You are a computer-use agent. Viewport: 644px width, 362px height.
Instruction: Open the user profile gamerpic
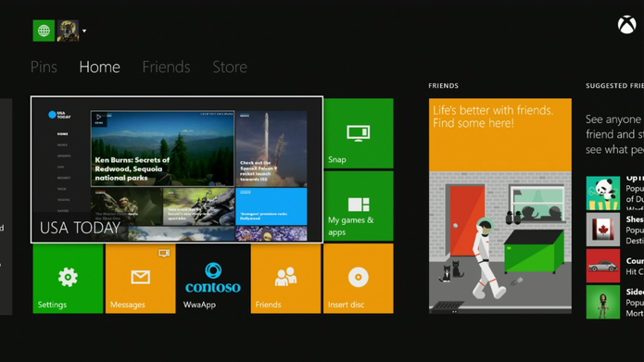[x=68, y=31]
